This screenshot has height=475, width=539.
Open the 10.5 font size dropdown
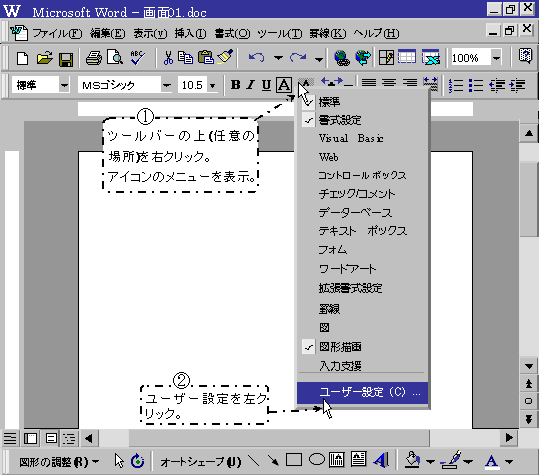point(212,85)
